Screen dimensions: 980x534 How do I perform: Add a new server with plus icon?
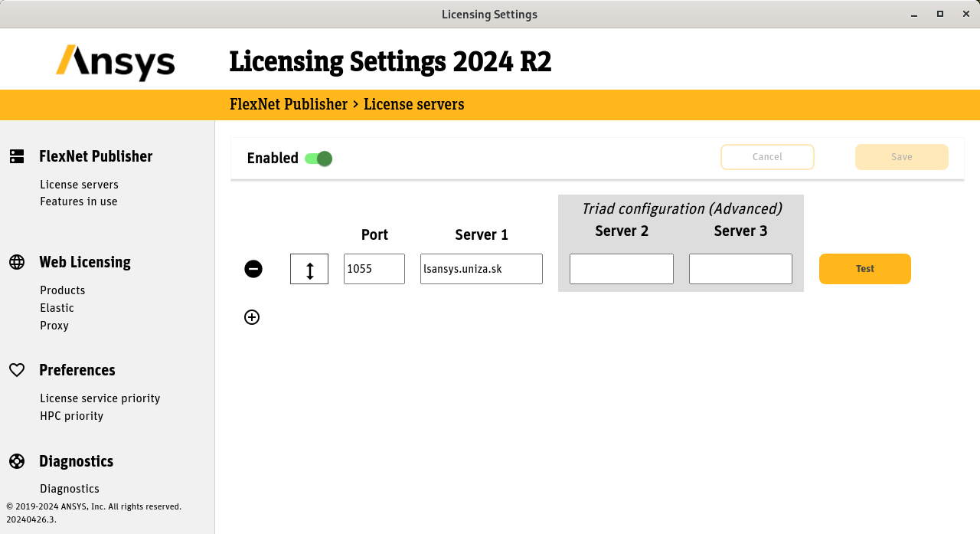pos(252,317)
